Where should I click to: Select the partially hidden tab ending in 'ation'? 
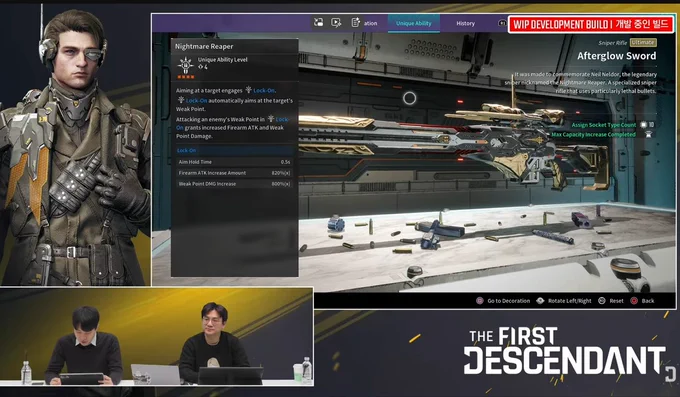370,23
